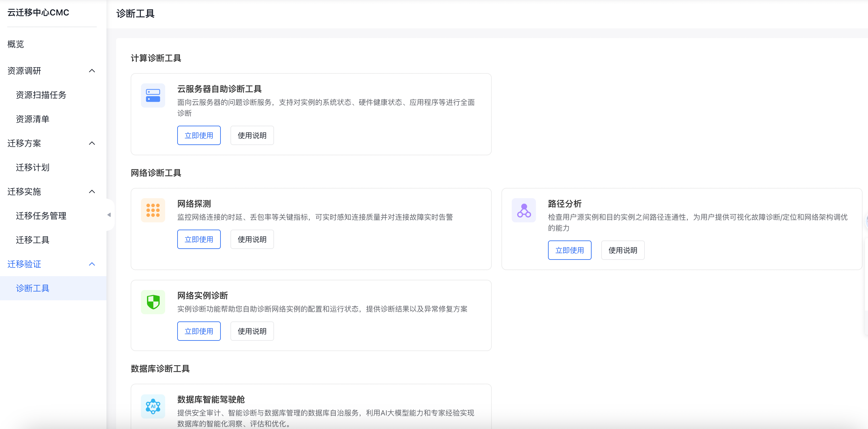Click the green shield 网络实例诊断 icon

pos(153,302)
